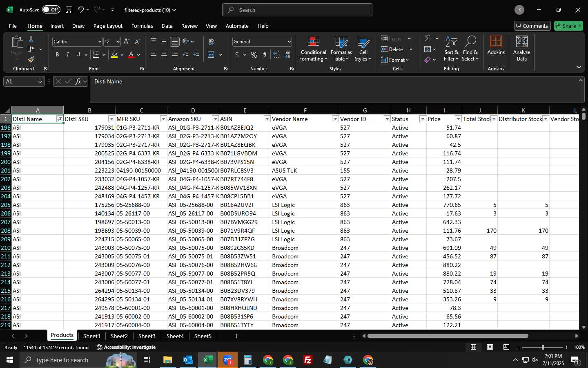
Task: Open File Explorer from taskbar
Action: pos(167,360)
